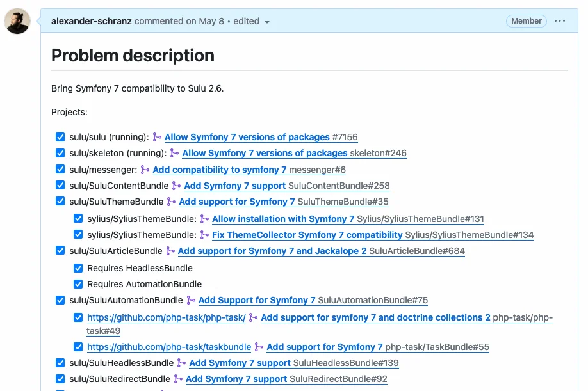Click the three-dot comment options icon
This screenshot has height=391, width=588.
[x=560, y=21]
